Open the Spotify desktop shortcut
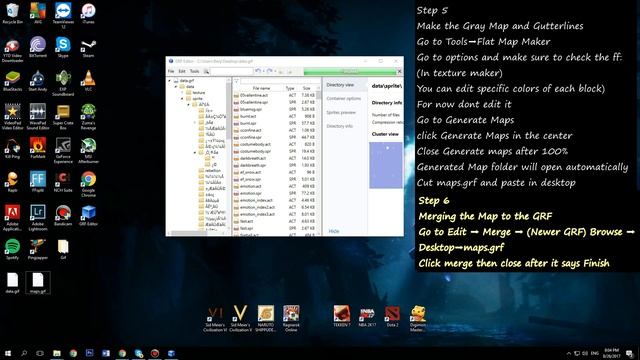Image resolution: width=640 pixels, height=360 pixels. [x=12, y=249]
